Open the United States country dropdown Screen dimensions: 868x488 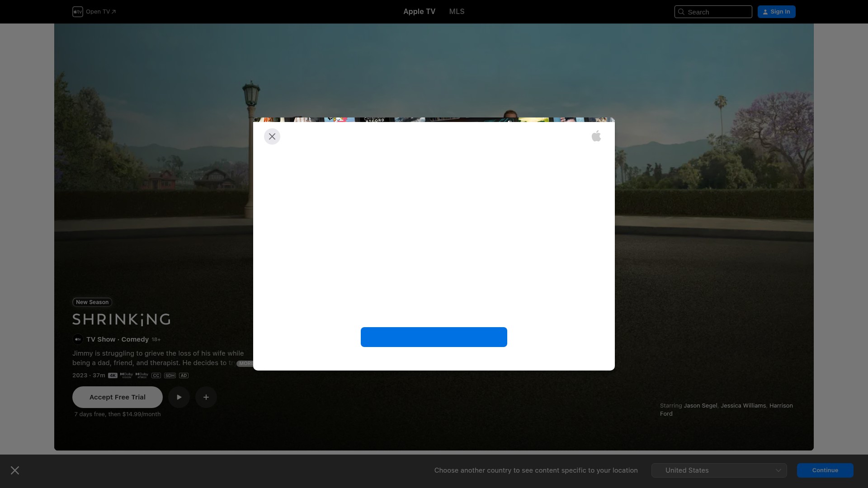(x=719, y=470)
